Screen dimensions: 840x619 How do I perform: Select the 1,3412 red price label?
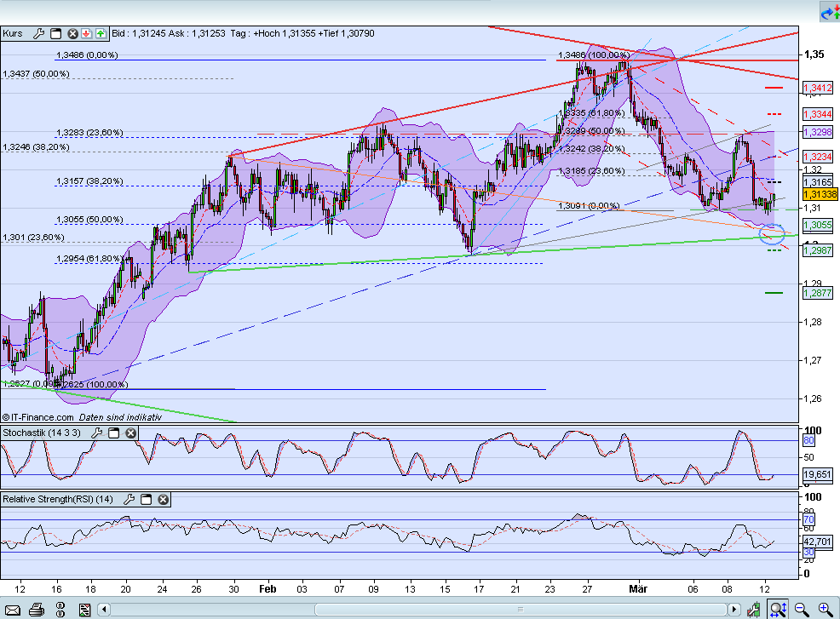(818, 88)
